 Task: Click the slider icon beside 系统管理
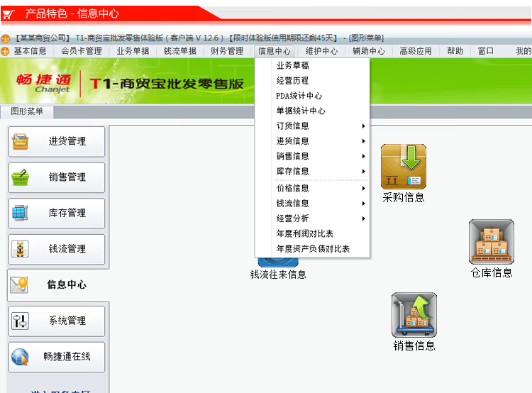point(20,321)
